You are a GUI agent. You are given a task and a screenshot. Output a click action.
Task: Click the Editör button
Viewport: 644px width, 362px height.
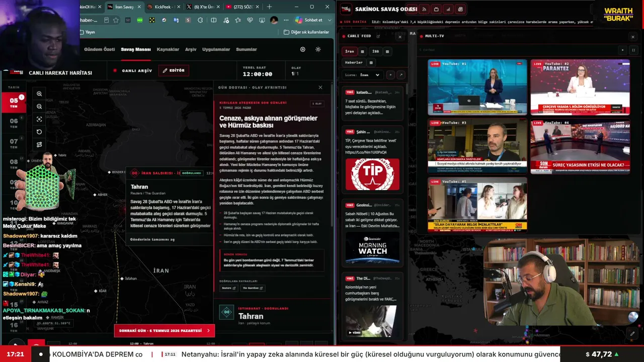174,70
